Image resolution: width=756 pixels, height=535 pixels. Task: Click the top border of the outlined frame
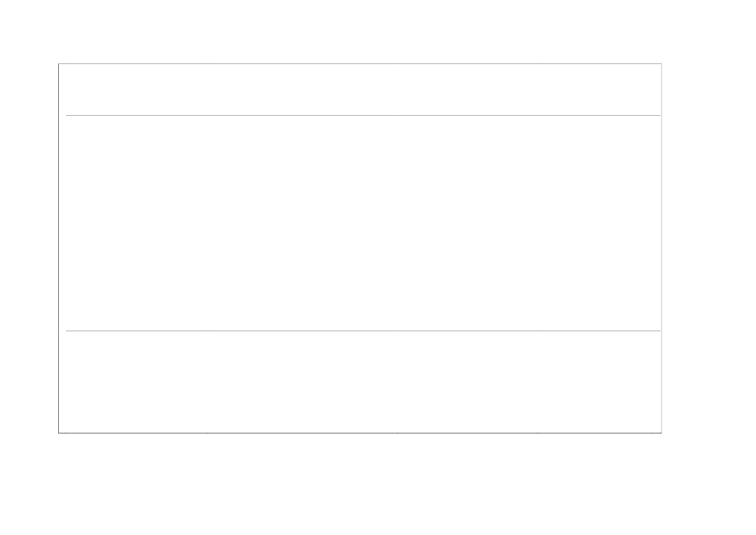pyautogui.click(x=360, y=63)
